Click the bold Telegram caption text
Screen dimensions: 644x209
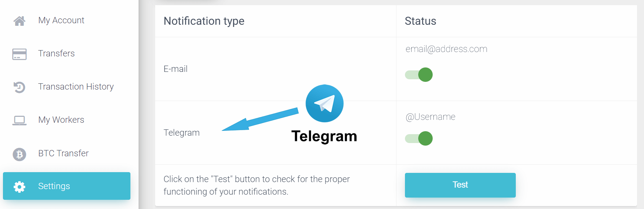tap(324, 136)
